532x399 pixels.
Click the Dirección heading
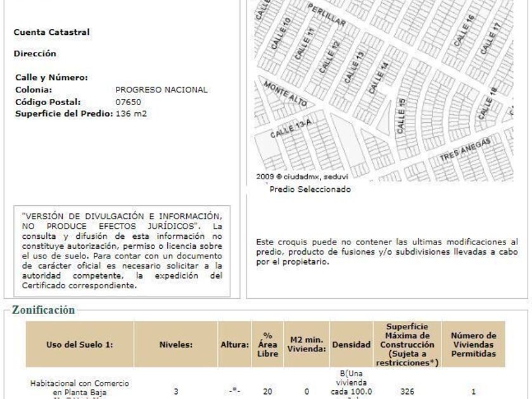point(35,54)
